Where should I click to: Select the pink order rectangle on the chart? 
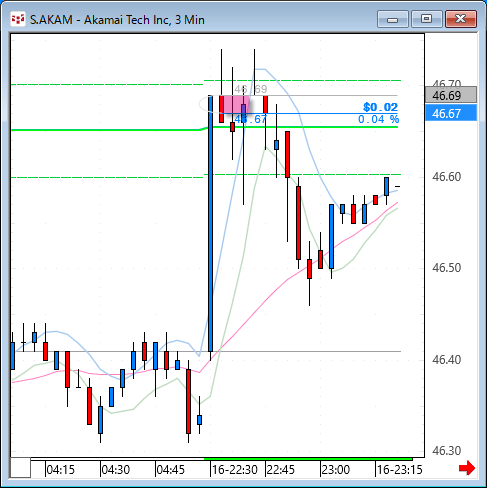tap(235, 104)
